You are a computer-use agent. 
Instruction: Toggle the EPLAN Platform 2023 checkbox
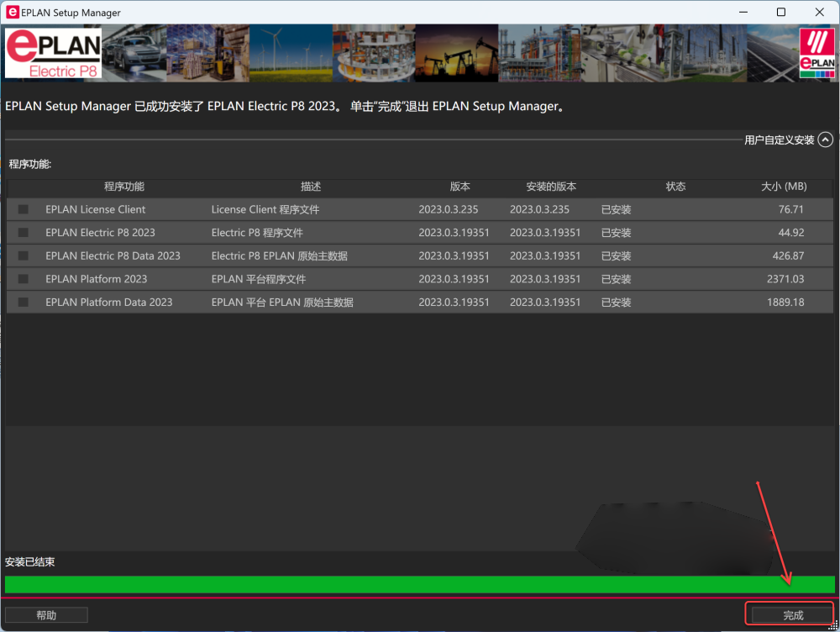[24, 279]
